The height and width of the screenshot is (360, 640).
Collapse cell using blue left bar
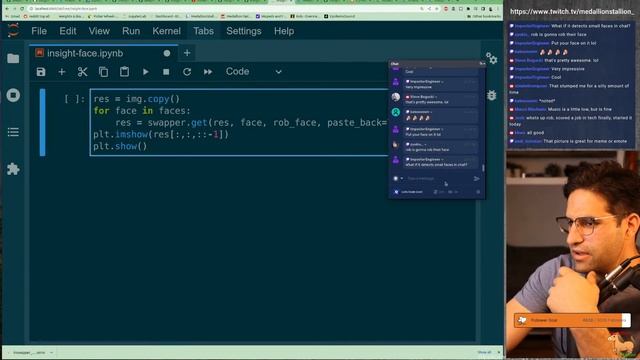pyautogui.click(x=42, y=122)
